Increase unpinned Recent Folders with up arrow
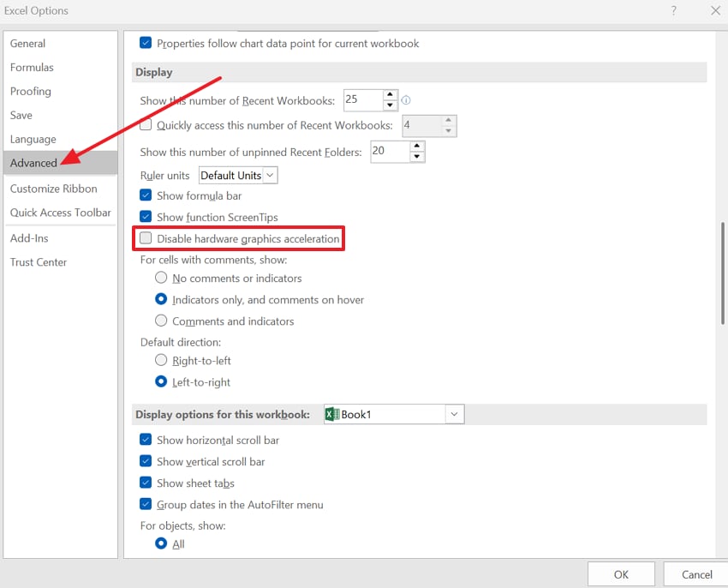 coord(417,146)
